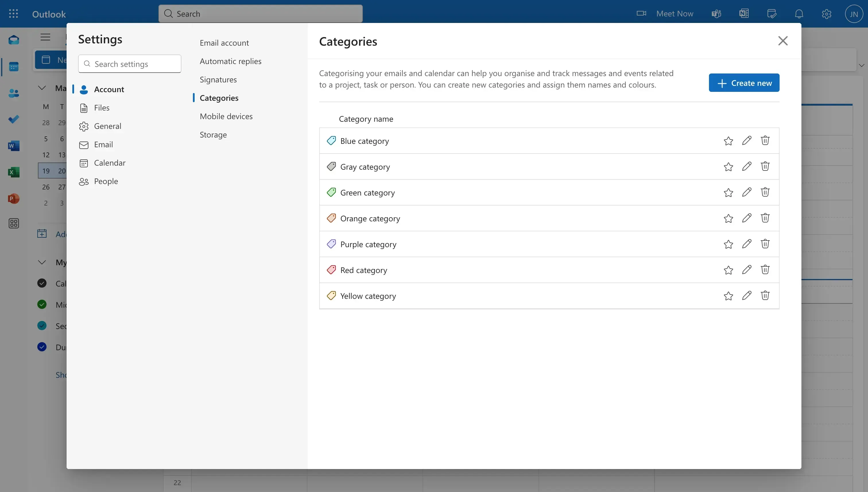The height and width of the screenshot is (492, 868).
Task: Open the Email account settings section
Action: click(224, 42)
